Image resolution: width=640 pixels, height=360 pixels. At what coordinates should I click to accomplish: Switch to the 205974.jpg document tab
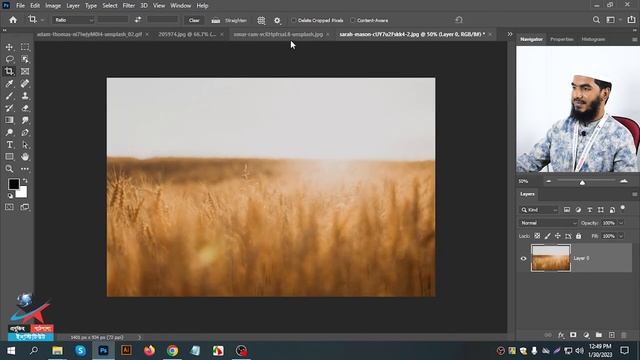click(x=187, y=34)
